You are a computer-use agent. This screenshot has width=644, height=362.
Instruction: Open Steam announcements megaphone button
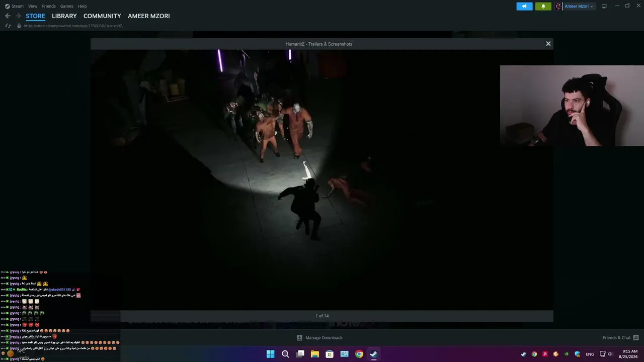click(x=524, y=6)
